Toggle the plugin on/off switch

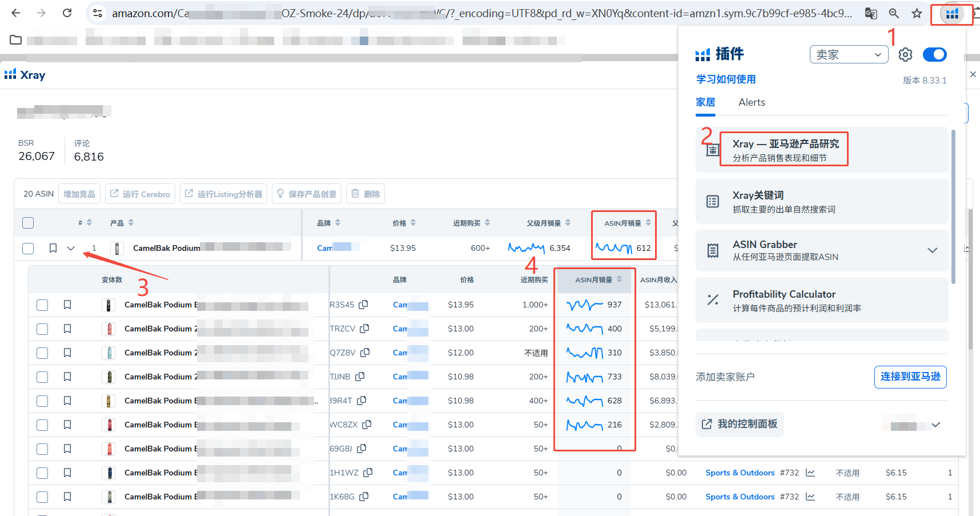click(x=934, y=55)
